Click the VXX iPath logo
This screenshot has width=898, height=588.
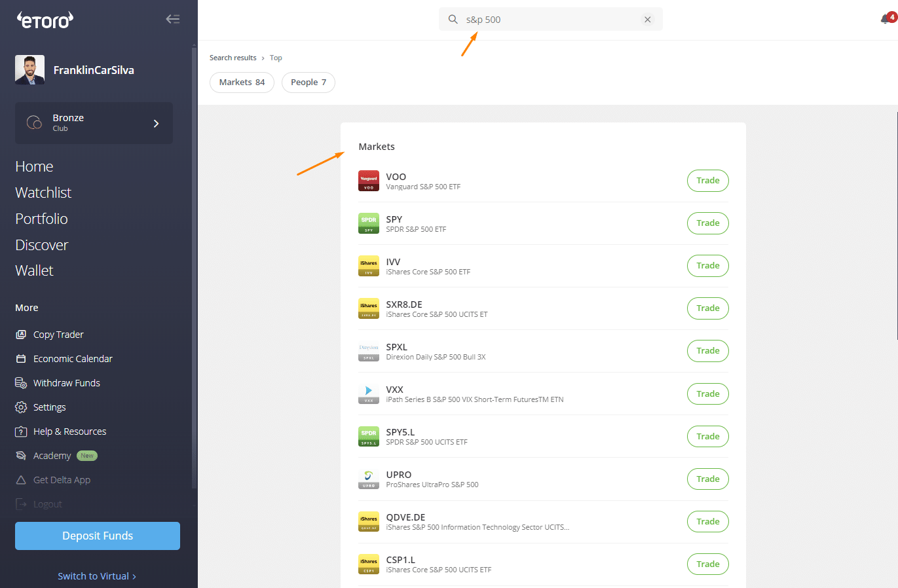(x=369, y=394)
